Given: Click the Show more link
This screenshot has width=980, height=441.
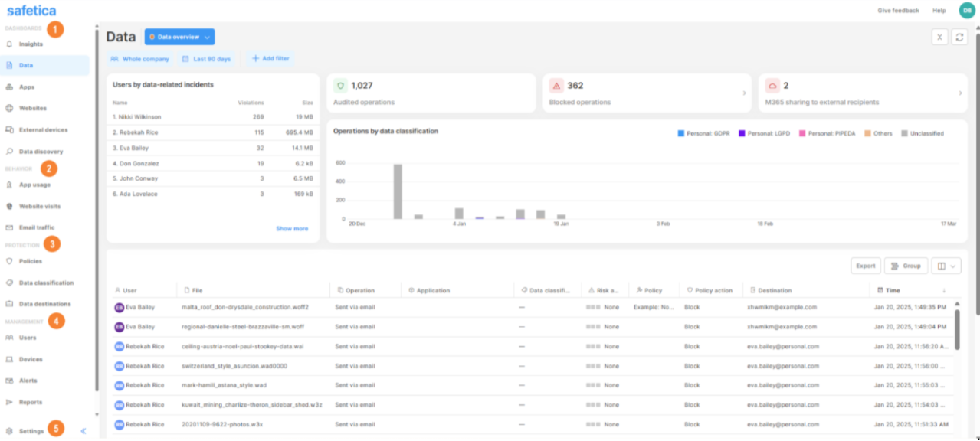Looking at the screenshot, I should pyautogui.click(x=292, y=228).
